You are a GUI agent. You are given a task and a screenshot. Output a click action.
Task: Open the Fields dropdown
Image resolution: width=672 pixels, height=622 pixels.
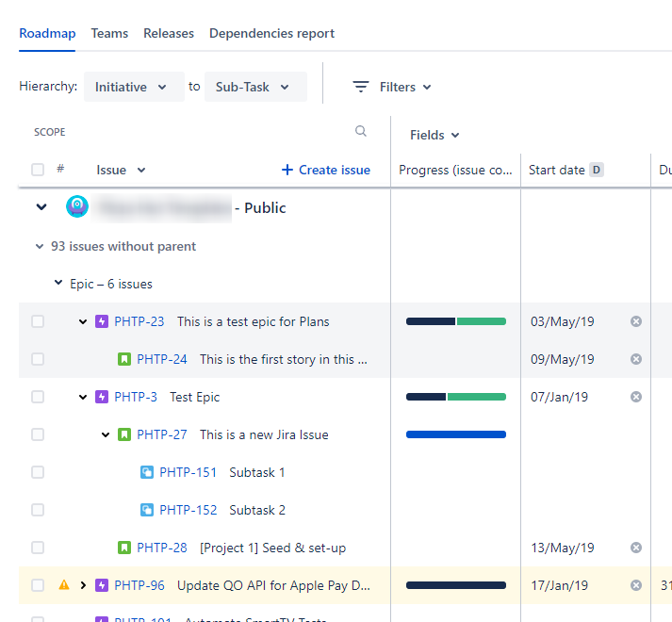[434, 135]
